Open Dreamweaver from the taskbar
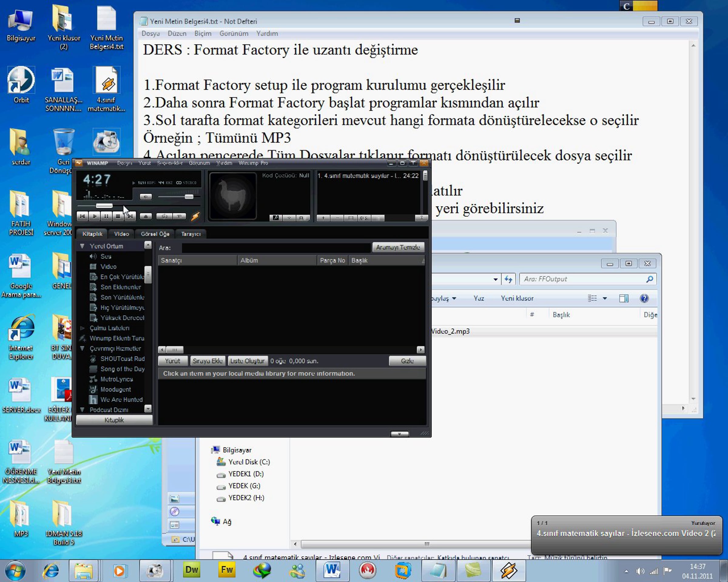This screenshot has width=728, height=582. tap(192, 570)
